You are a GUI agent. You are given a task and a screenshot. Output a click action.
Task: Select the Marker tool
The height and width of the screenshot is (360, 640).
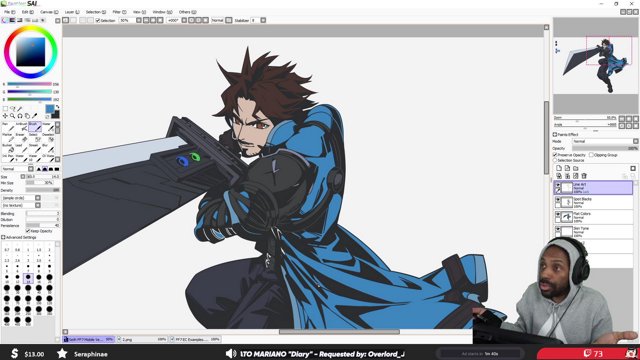click(8, 138)
